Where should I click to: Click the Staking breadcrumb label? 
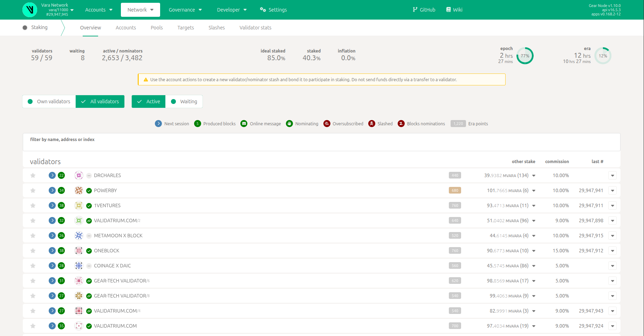pos(39,27)
